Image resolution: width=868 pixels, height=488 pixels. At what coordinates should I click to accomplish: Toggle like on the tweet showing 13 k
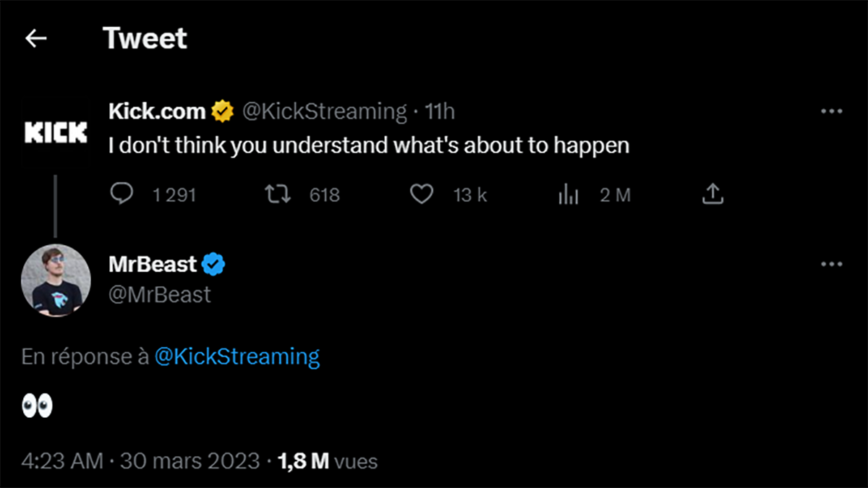[x=470, y=194]
